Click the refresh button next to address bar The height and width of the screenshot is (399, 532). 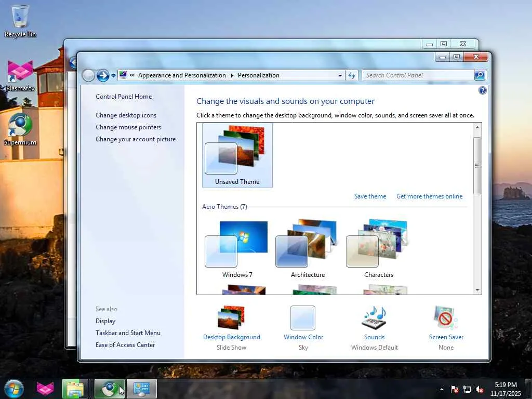tap(352, 75)
